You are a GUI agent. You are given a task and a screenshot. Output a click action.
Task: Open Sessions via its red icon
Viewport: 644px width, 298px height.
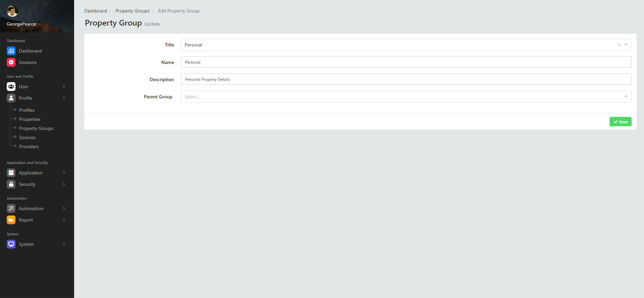coord(11,62)
